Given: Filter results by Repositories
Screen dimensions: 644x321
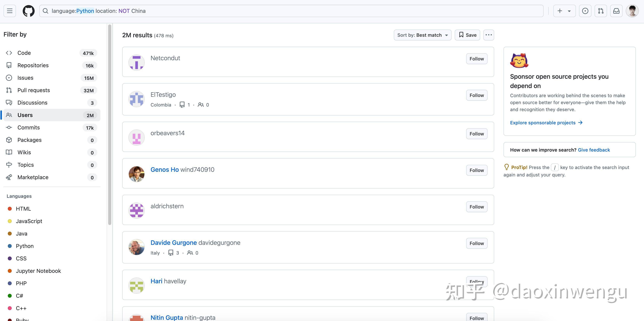Looking at the screenshot, I should (52, 65).
